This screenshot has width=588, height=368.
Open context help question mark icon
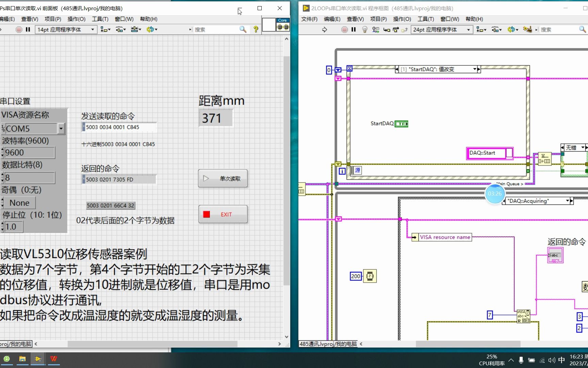tap(256, 30)
